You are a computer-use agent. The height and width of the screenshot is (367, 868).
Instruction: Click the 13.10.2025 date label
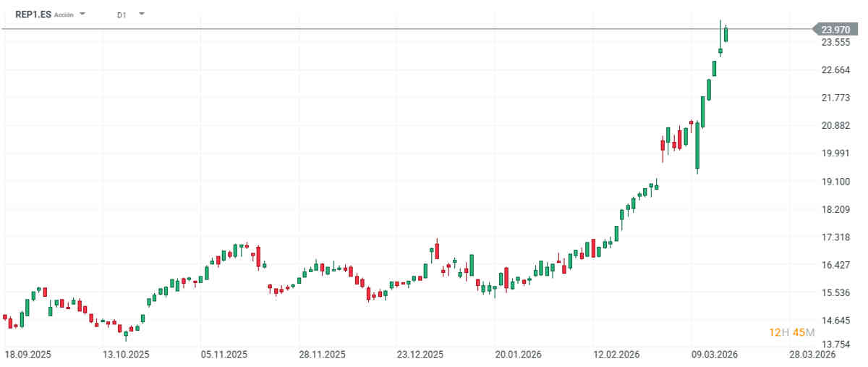(x=125, y=355)
